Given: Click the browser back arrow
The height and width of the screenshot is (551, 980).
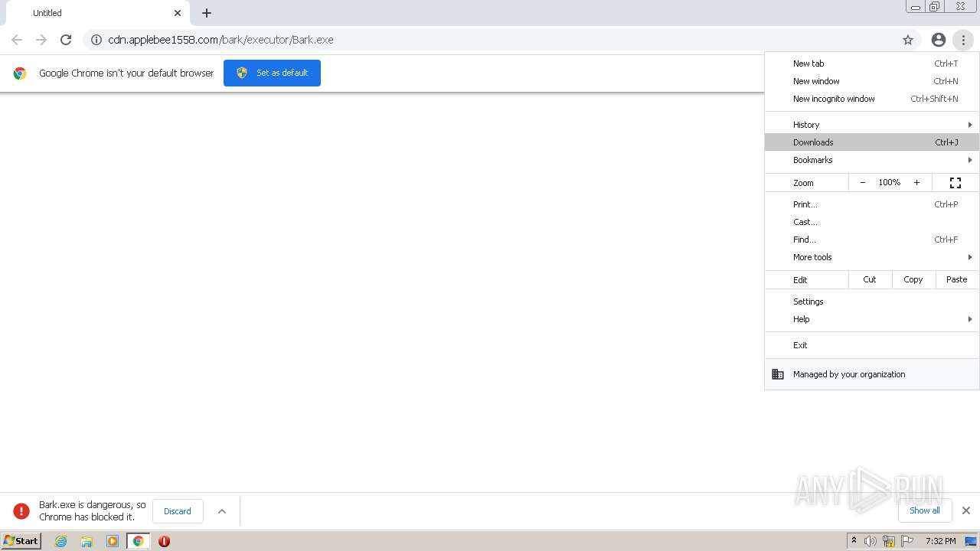Looking at the screenshot, I should (17, 40).
